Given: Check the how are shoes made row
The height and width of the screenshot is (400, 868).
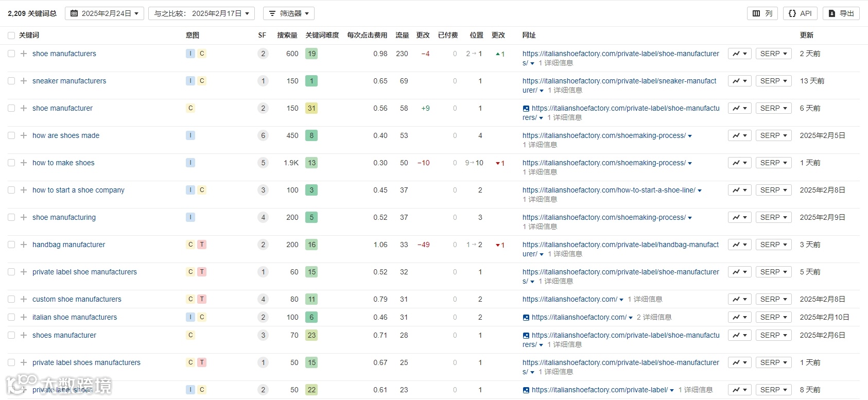Looking at the screenshot, I should 11,135.
